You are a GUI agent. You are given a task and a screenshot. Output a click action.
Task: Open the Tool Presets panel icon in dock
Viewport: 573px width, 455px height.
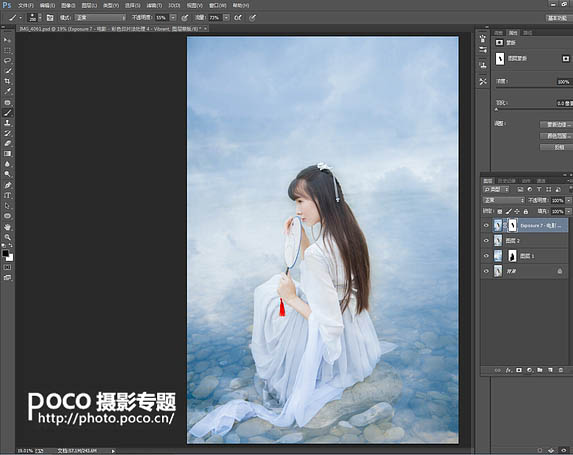[483, 81]
